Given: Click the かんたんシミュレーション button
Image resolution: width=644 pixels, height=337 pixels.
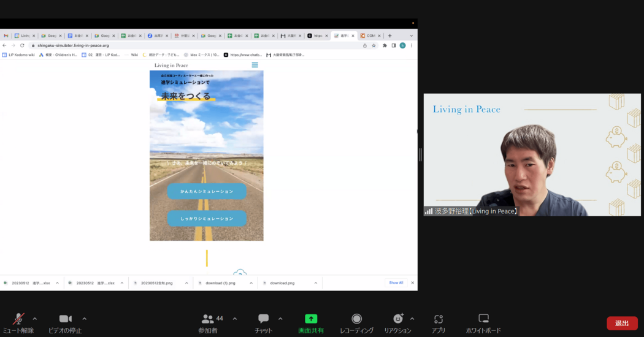Looking at the screenshot, I should (x=207, y=191).
